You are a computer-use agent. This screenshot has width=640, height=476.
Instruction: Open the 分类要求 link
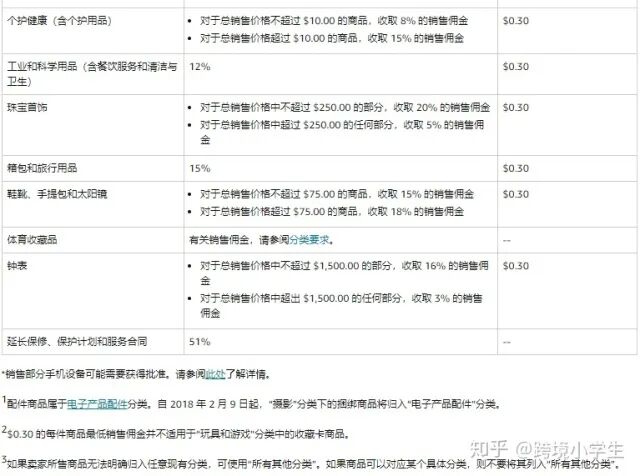(x=309, y=240)
